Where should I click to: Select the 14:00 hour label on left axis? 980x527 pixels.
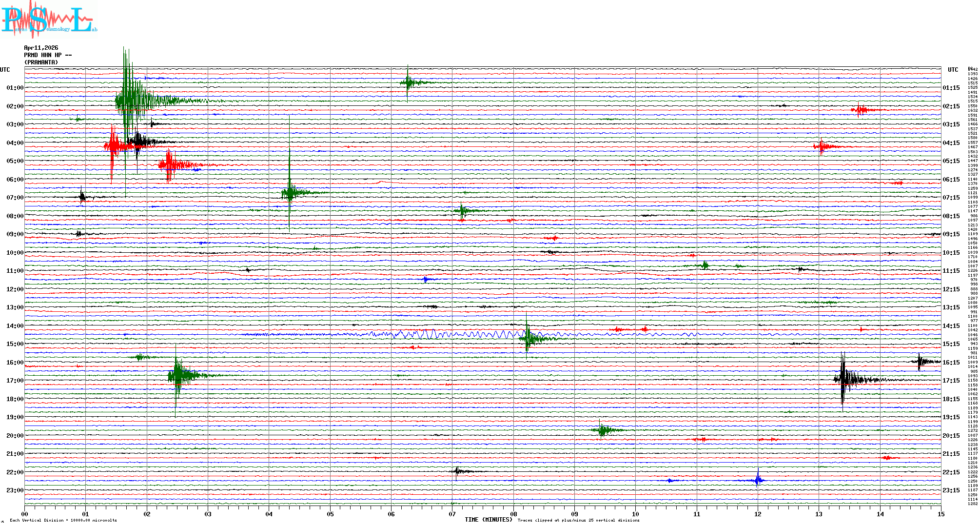(x=15, y=326)
